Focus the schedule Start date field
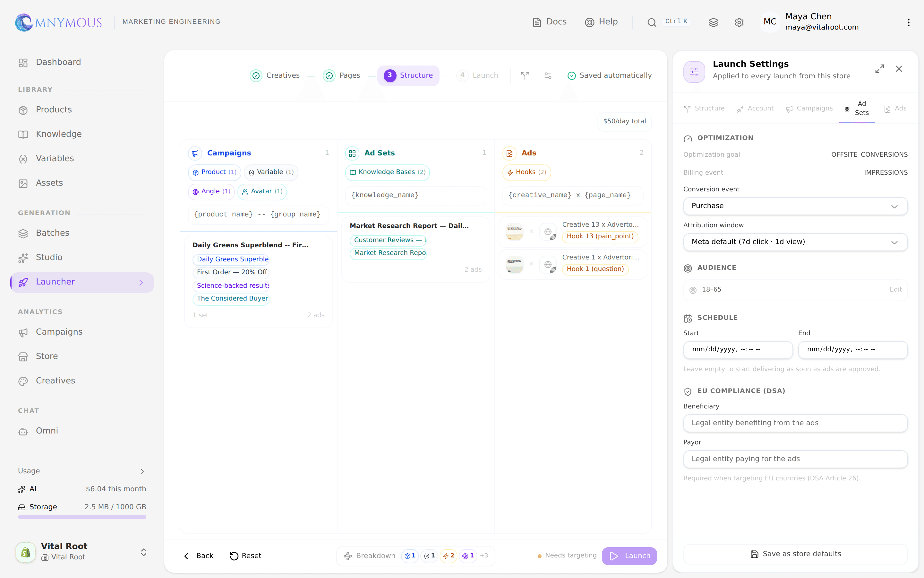The height and width of the screenshot is (578, 924). point(738,350)
